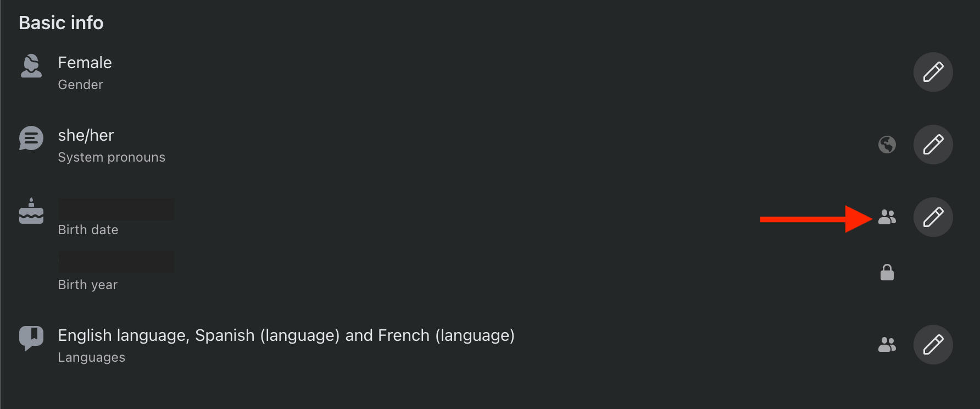Click the gender person icon beside Female
The image size is (980, 409).
tap(31, 67)
